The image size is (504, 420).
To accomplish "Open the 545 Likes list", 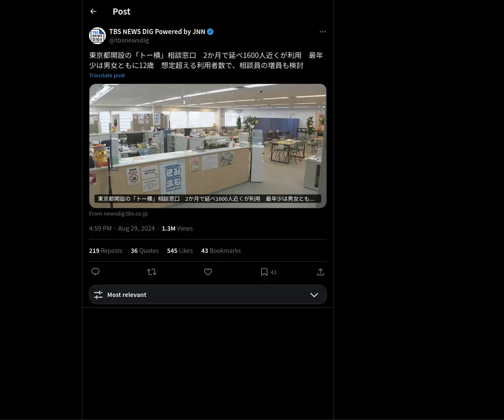I will (180, 250).
